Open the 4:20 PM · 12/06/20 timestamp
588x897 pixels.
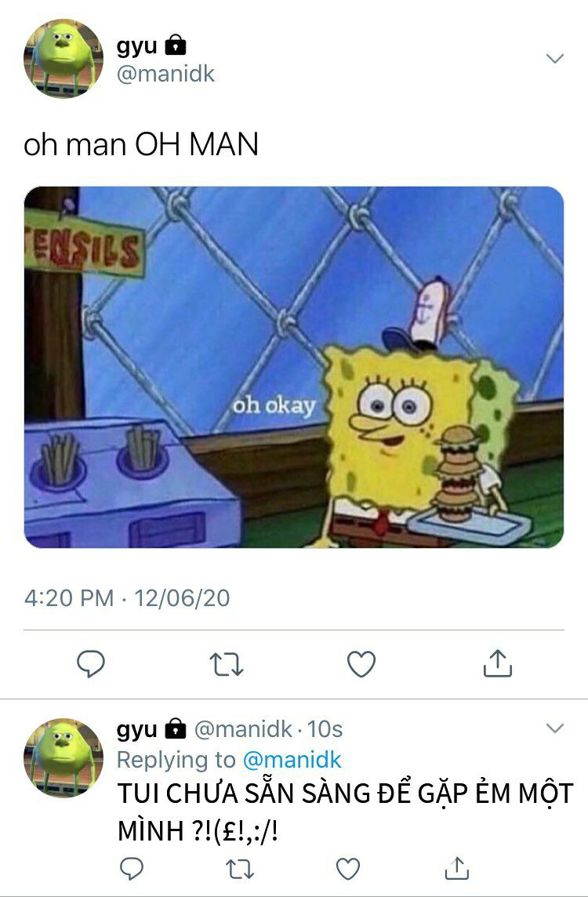point(127,597)
